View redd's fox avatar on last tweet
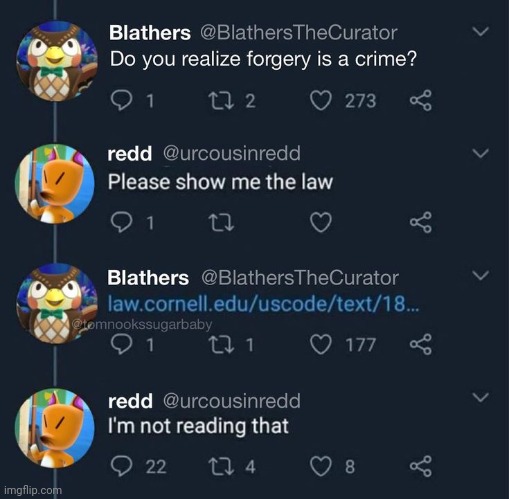This screenshot has height=499, width=509. pos(54,428)
